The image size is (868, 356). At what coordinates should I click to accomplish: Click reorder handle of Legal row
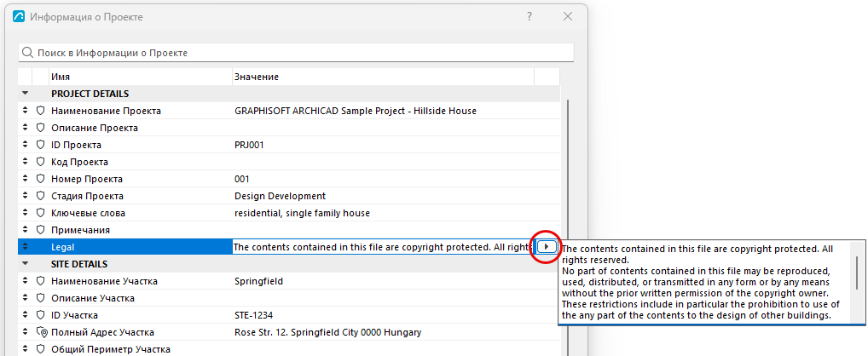point(25,247)
